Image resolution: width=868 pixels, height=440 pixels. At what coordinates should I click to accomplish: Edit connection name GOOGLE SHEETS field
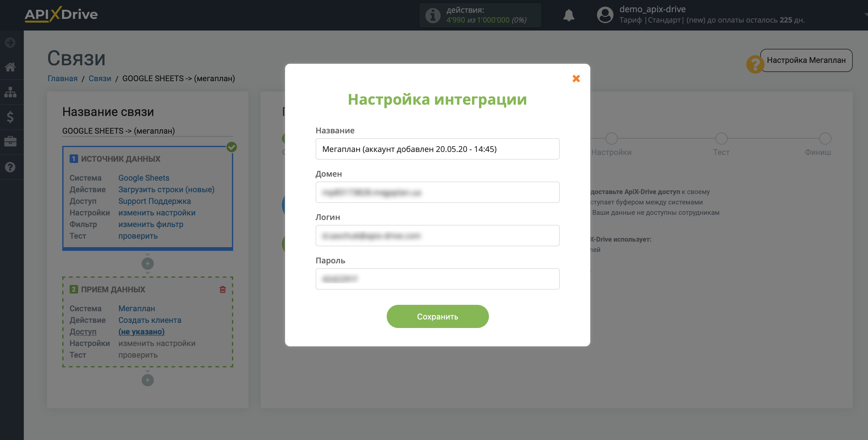pos(148,131)
